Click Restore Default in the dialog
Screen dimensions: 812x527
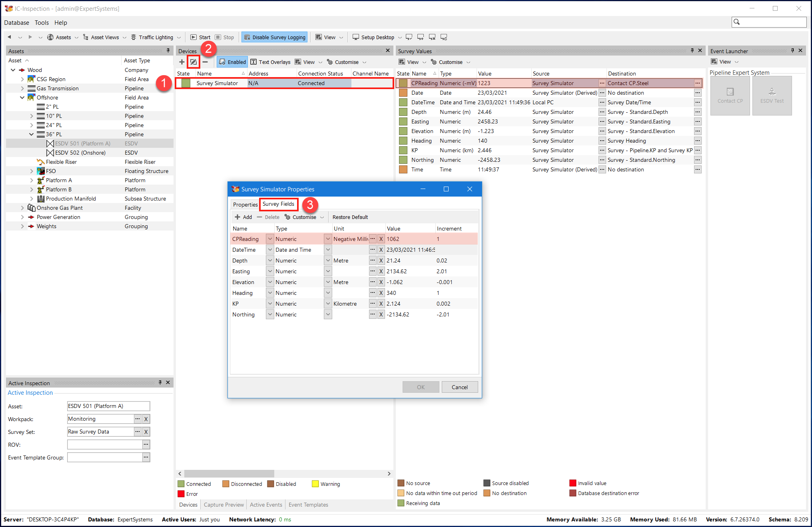coord(350,217)
